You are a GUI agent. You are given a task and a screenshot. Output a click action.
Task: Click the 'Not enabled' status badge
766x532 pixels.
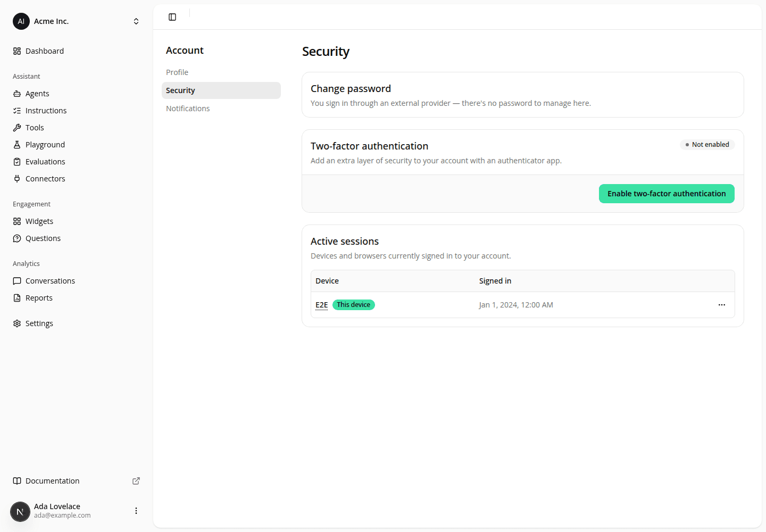click(707, 145)
